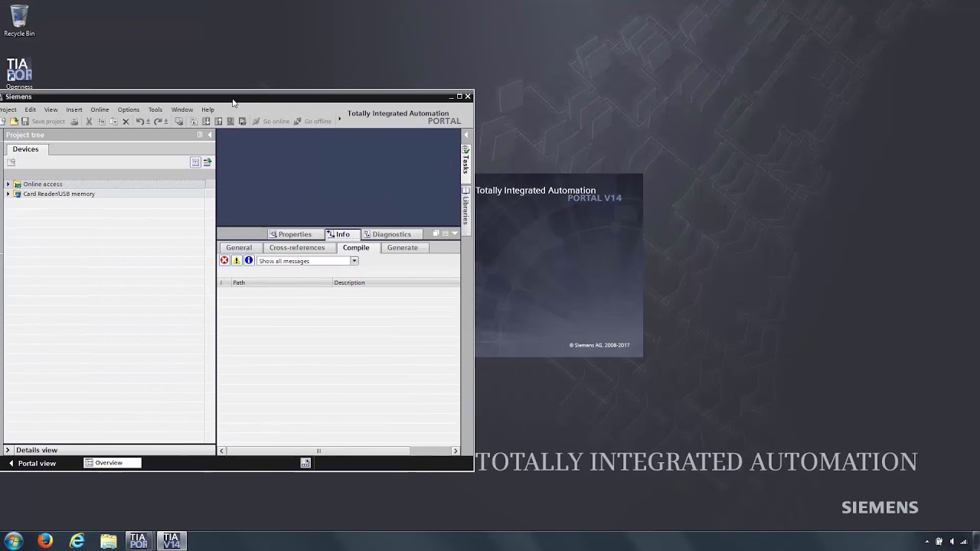Viewport: 980px width, 551px height.
Task: Expand the Details view panel
Action: point(8,451)
